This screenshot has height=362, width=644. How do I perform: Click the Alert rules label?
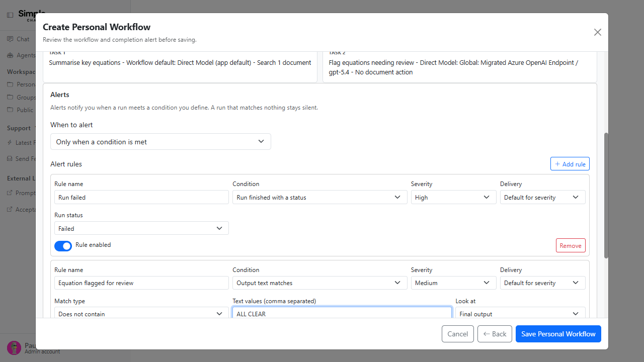tap(66, 164)
